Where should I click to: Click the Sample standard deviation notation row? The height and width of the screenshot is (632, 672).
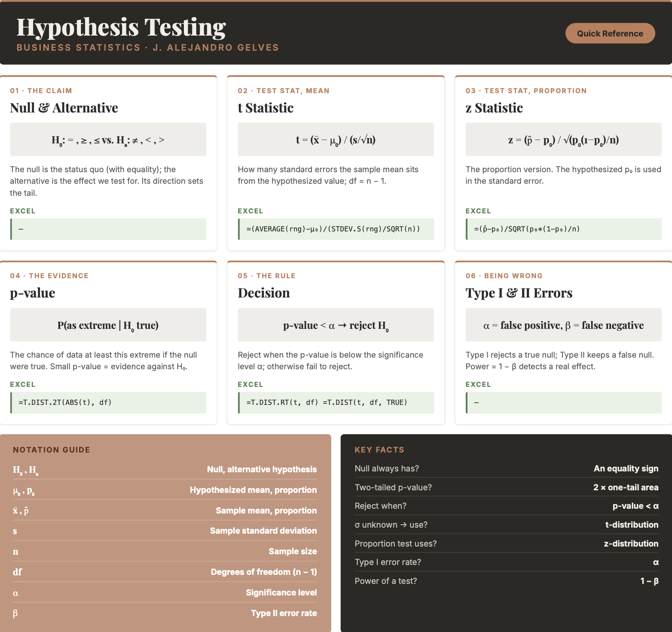coord(165,531)
